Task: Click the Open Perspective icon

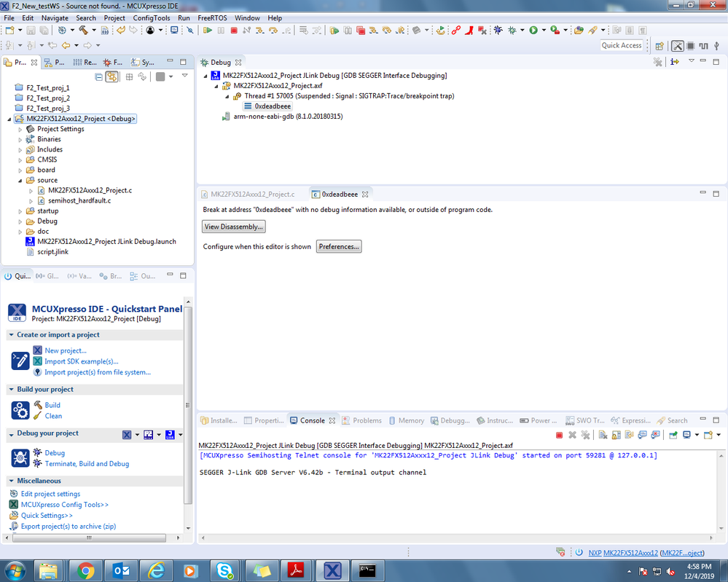Action: click(659, 45)
